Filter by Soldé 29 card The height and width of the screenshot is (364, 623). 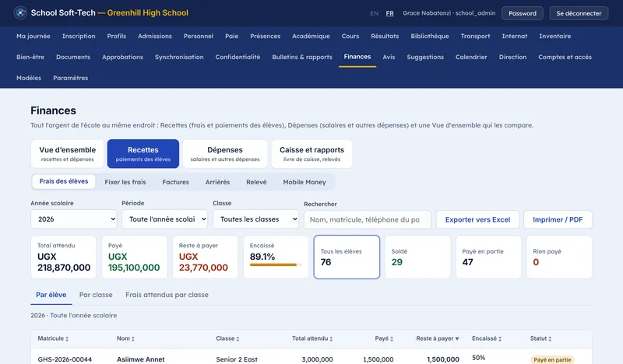pos(417,257)
